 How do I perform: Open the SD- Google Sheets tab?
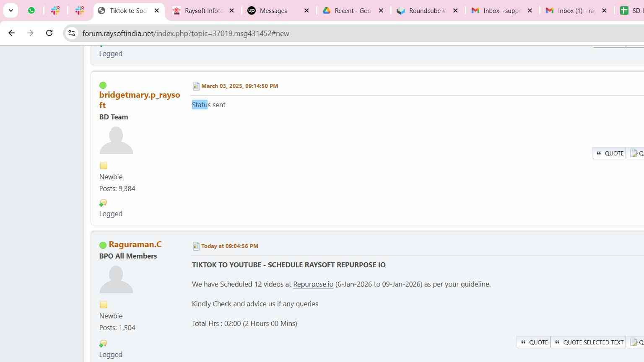(630, 10)
